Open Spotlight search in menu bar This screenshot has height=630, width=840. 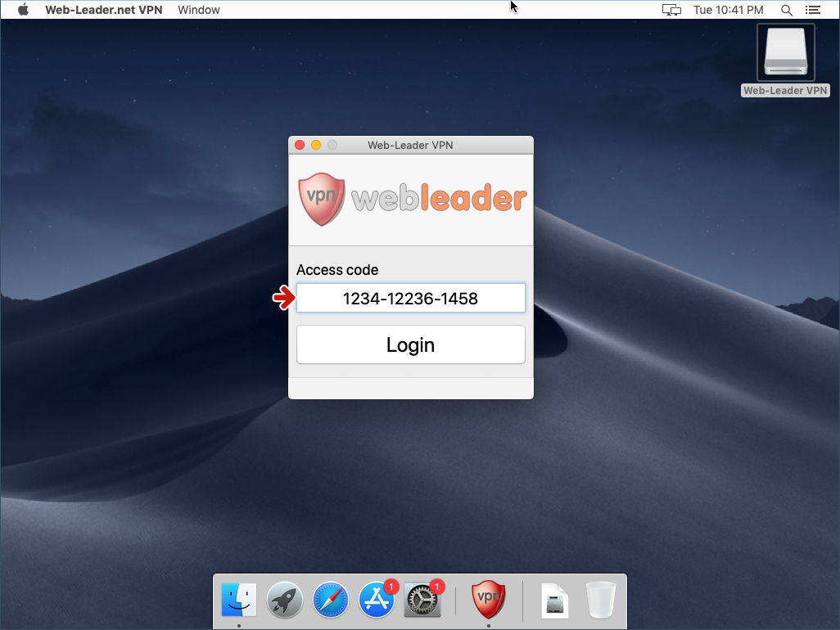pos(787,10)
